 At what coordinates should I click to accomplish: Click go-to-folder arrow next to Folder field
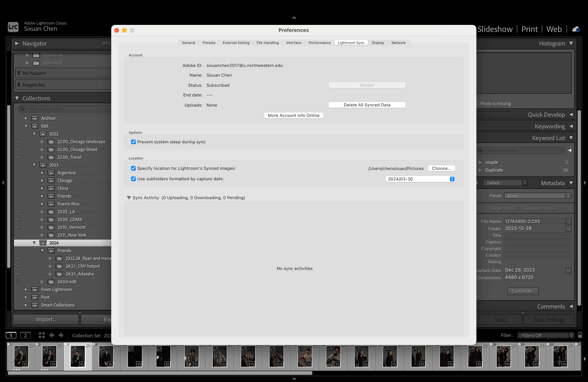pyautogui.click(x=568, y=229)
